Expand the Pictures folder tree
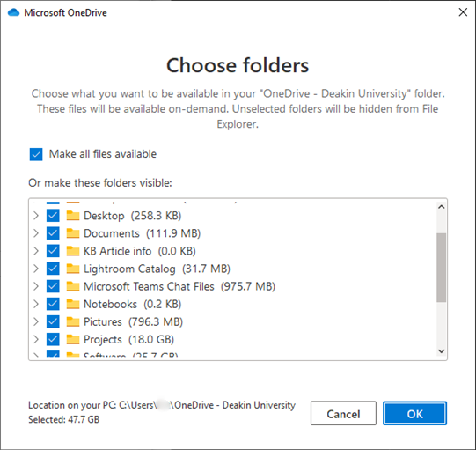This screenshot has width=476, height=450. [36, 321]
